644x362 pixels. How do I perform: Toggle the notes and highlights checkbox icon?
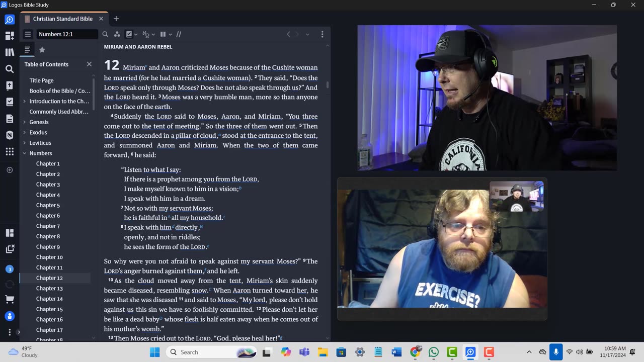click(129, 34)
